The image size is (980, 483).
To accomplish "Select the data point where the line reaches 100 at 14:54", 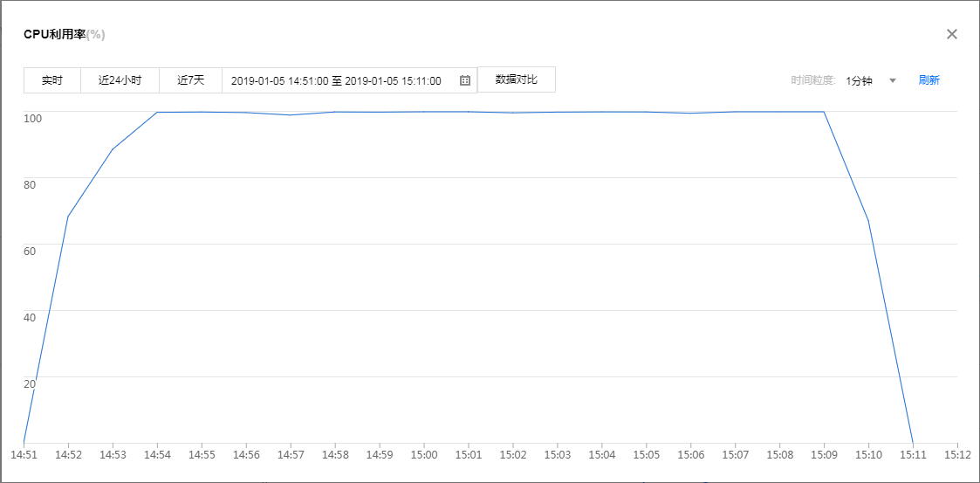I will tap(157, 112).
